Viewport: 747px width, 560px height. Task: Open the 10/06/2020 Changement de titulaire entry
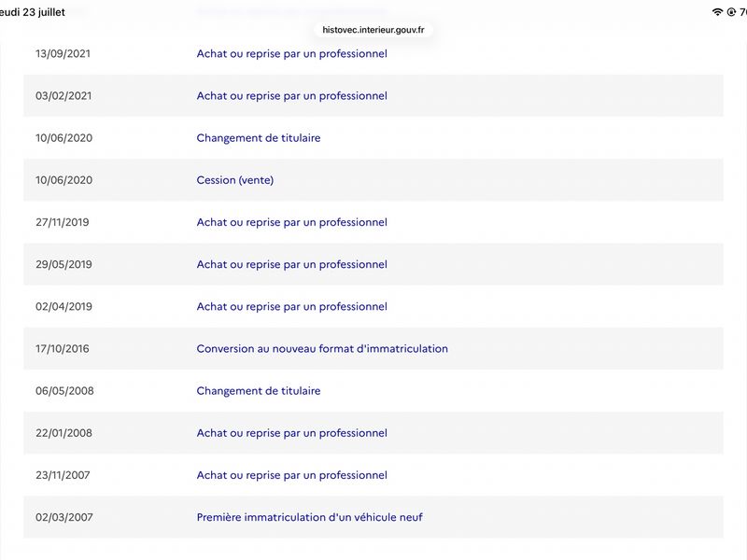coord(259,138)
